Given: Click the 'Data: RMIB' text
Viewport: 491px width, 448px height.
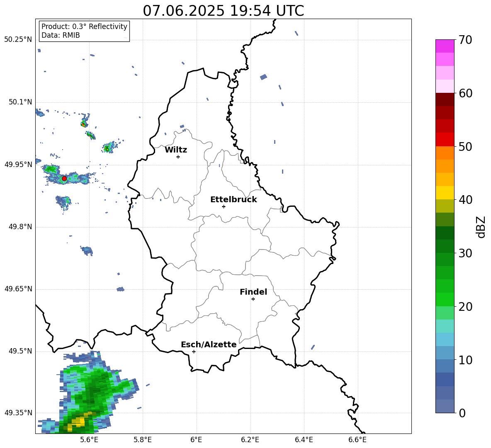Looking at the screenshot, I should click(61, 35).
